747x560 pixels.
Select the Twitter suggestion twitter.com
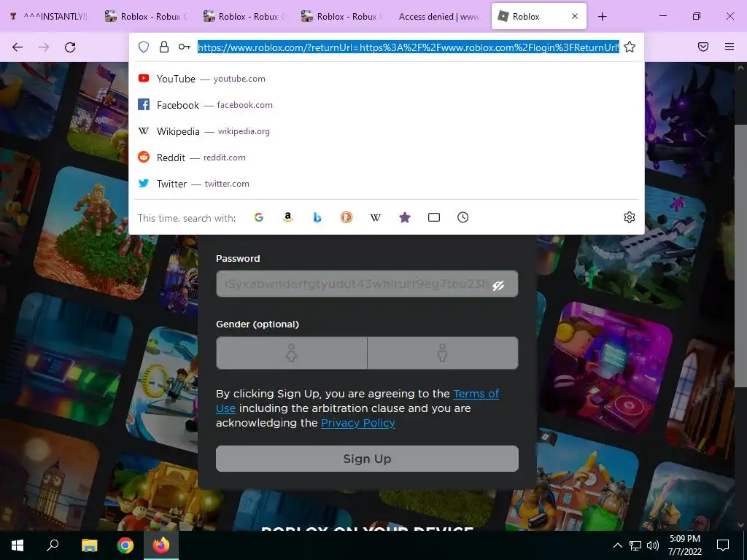click(387, 183)
